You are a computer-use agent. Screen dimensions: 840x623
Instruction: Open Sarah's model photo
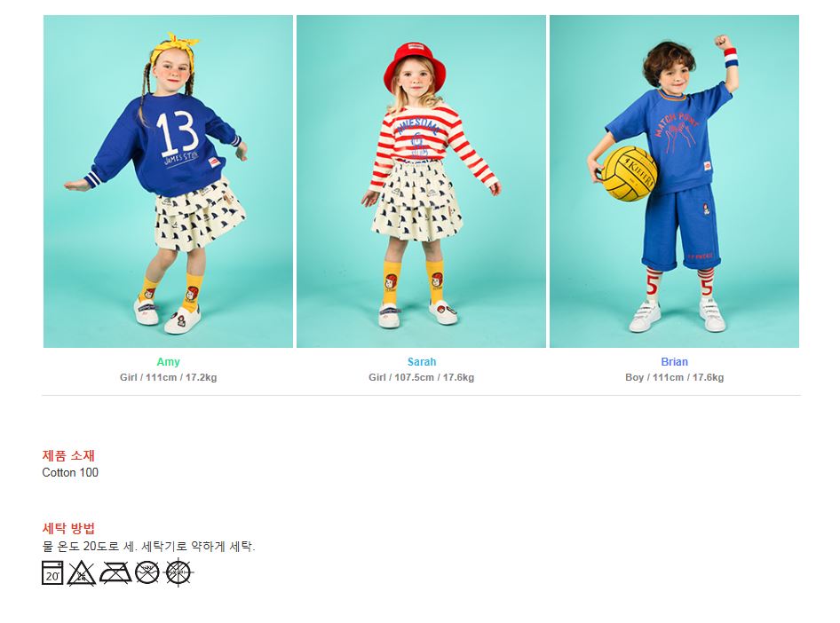tap(421, 181)
